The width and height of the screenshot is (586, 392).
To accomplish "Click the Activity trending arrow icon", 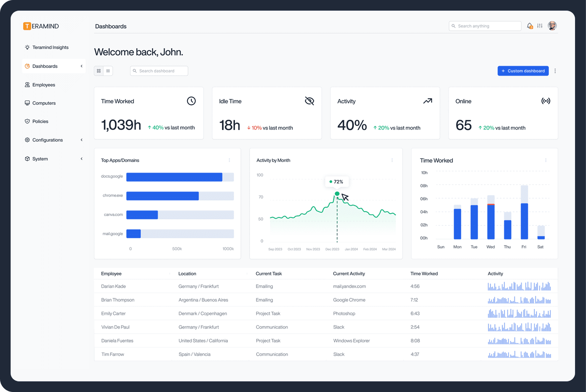I will (427, 101).
